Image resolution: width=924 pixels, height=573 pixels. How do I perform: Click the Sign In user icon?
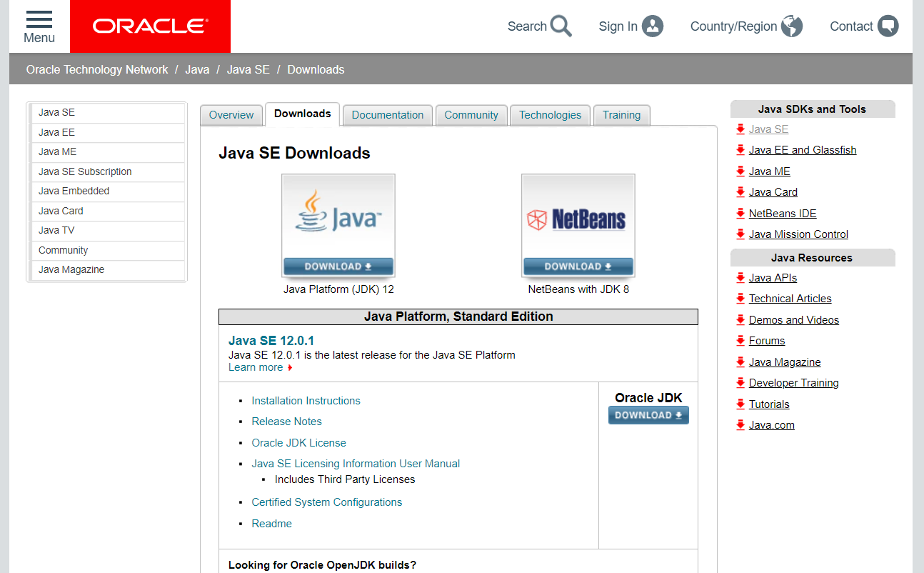point(653,26)
